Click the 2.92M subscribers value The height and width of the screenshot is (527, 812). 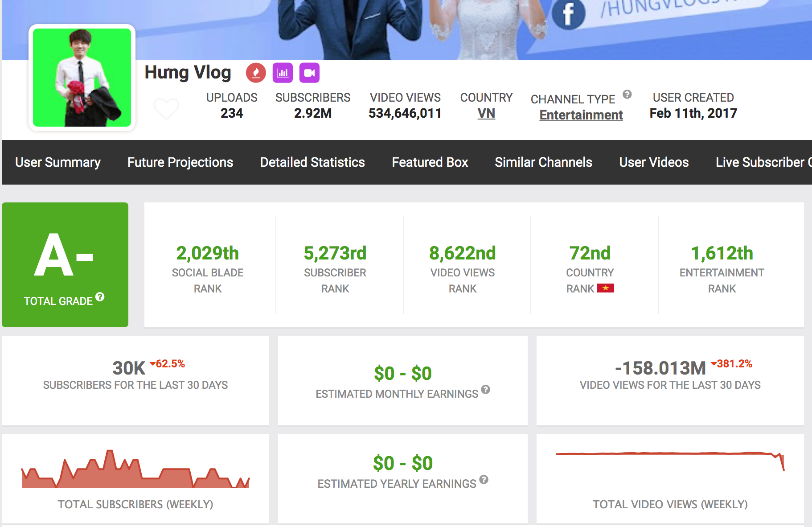click(313, 113)
